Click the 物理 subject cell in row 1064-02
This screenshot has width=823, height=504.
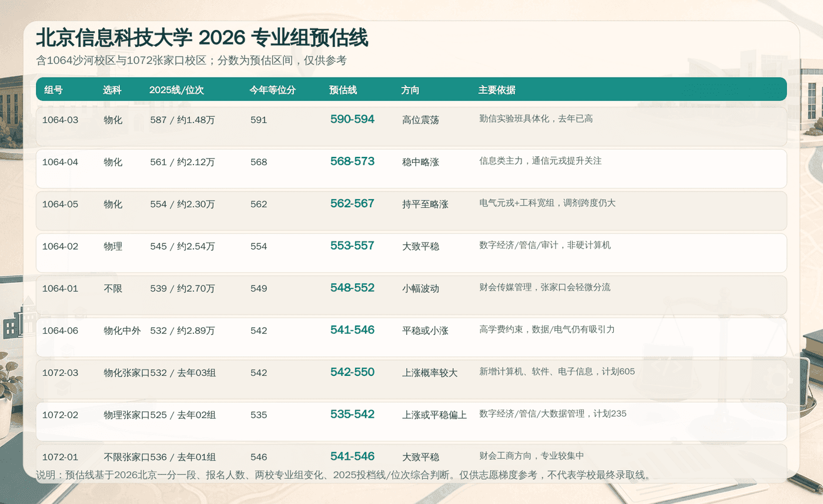pyautogui.click(x=113, y=246)
